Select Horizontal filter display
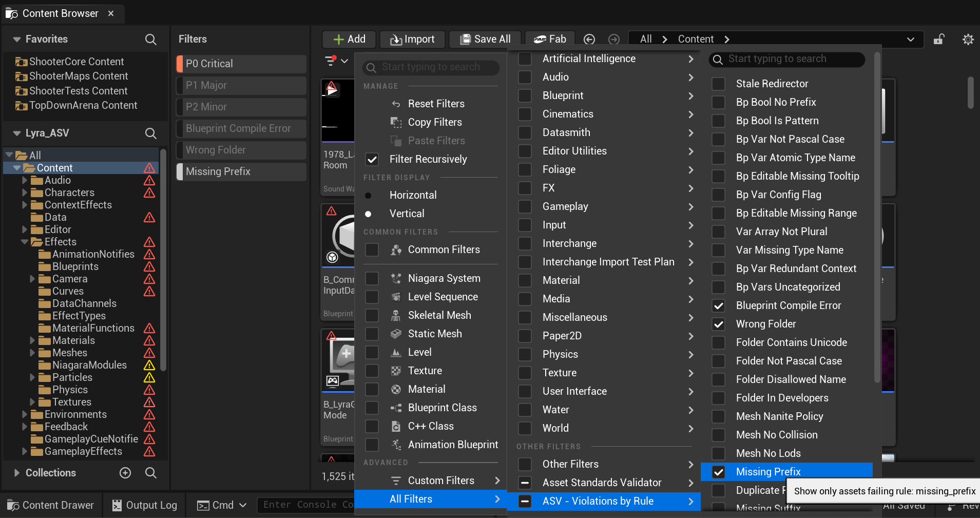The height and width of the screenshot is (518, 980). pyautogui.click(x=368, y=195)
